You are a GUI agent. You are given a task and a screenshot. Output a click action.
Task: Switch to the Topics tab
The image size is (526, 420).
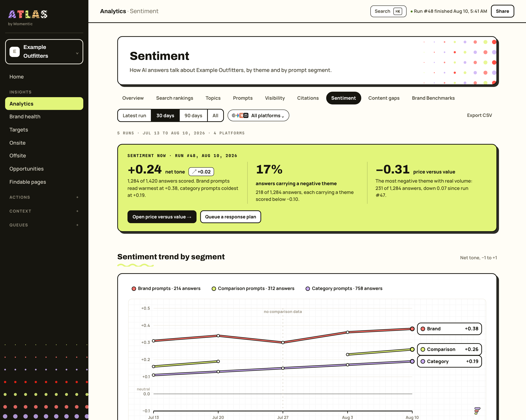[x=213, y=98]
